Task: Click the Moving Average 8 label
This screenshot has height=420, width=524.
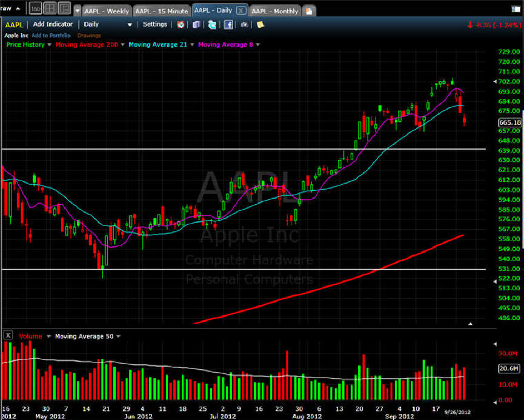Action: tap(225, 44)
